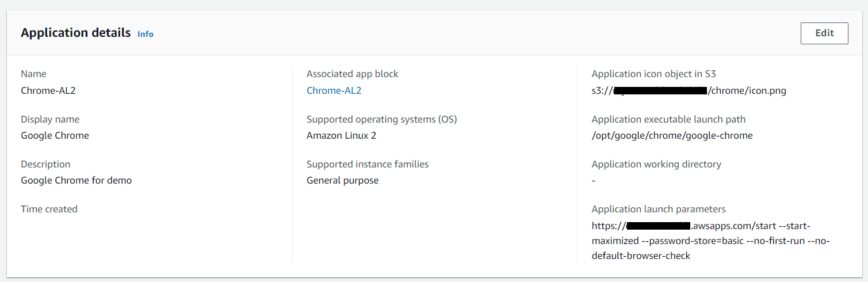Click the Application working directory label

tap(656, 164)
